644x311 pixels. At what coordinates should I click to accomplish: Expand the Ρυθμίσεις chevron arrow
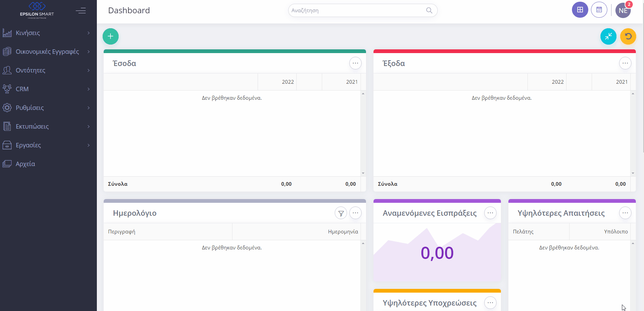[x=89, y=108]
